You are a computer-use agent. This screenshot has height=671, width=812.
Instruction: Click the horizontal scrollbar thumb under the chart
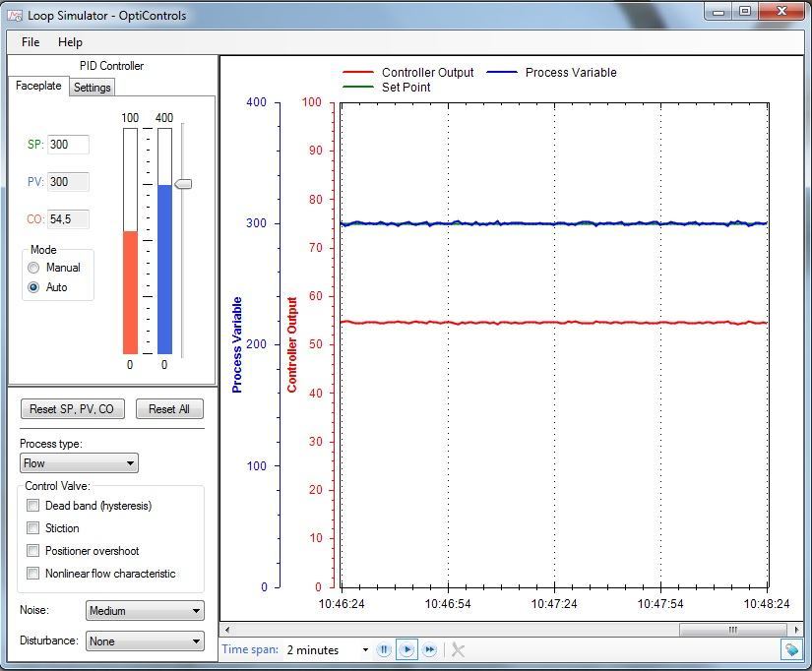pos(732,630)
